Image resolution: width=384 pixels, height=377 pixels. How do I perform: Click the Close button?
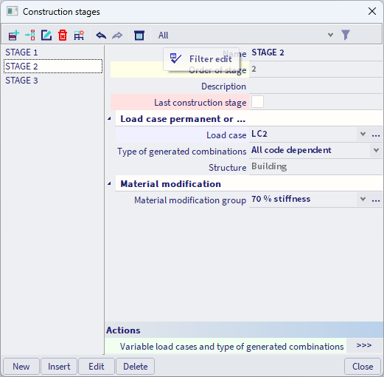click(363, 367)
